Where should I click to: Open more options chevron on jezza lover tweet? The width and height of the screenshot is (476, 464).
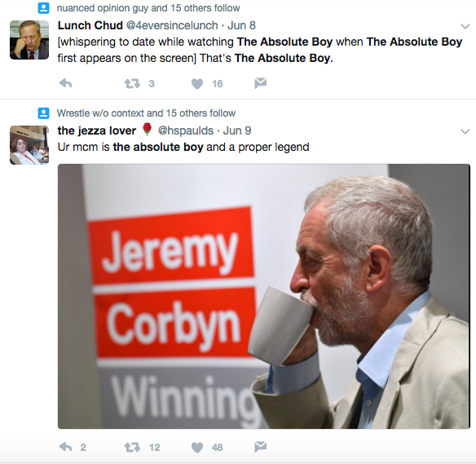[x=465, y=131]
